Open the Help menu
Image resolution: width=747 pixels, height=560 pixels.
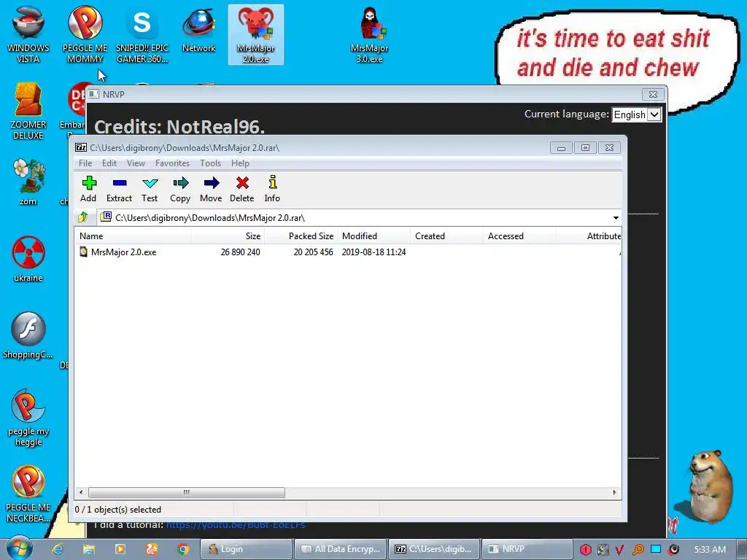point(240,163)
